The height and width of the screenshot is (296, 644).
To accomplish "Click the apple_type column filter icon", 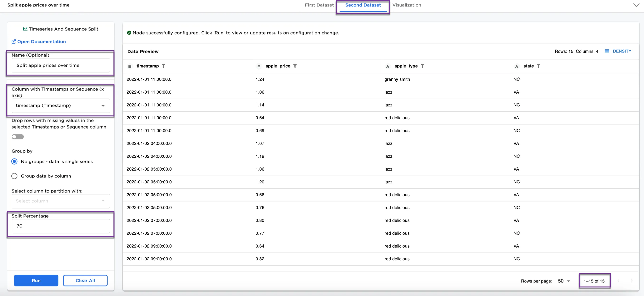I will pos(422,66).
